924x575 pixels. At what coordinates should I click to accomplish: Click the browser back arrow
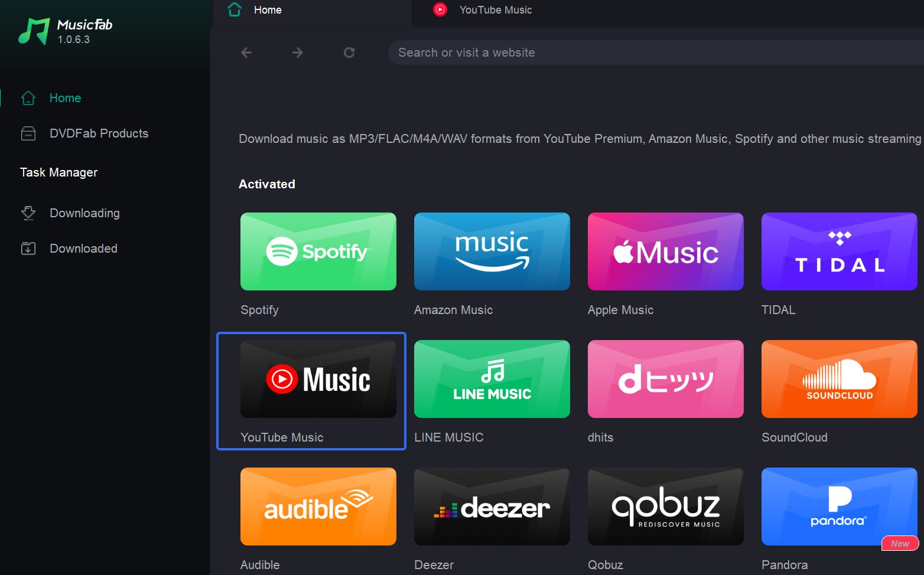[x=246, y=53]
